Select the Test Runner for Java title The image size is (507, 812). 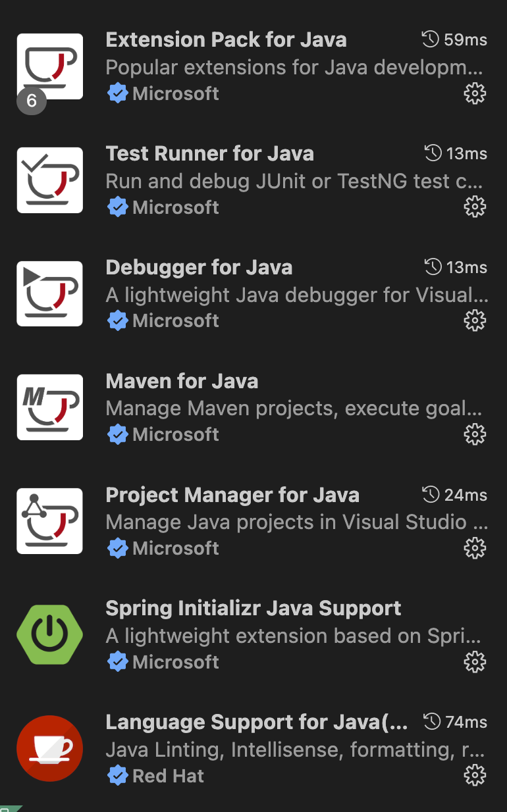click(x=210, y=154)
